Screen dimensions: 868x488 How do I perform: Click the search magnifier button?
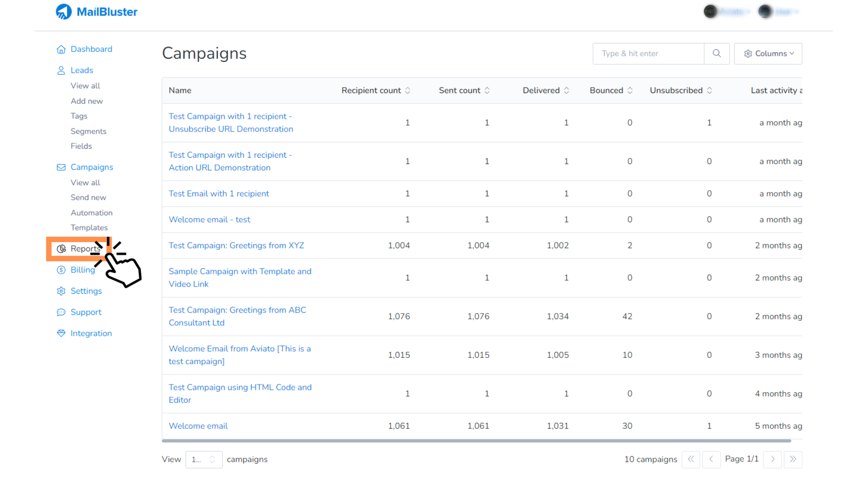point(717,53)
